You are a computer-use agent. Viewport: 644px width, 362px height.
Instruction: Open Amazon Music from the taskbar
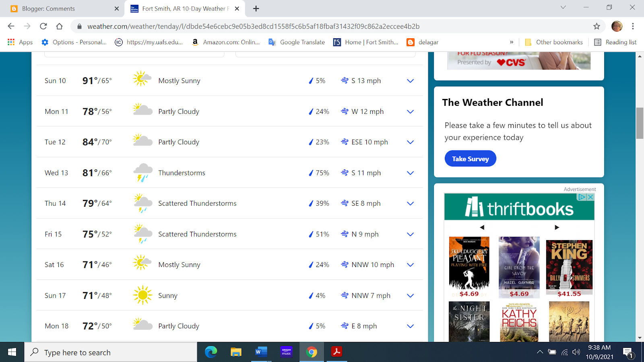click(x=286, y=352)
